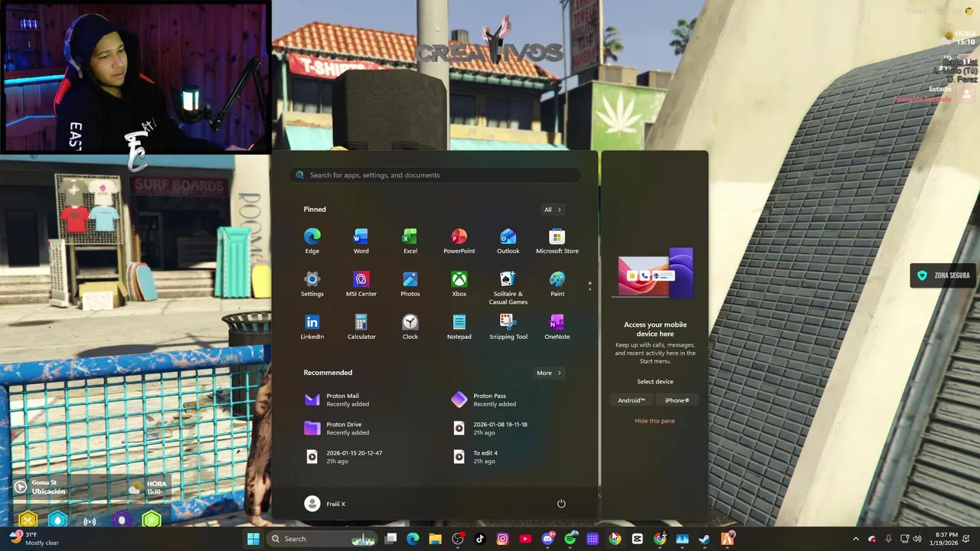The width and height of the screenshot is (980, 551).
Task: Show hidden system tray icons
Action: [856, 539]
